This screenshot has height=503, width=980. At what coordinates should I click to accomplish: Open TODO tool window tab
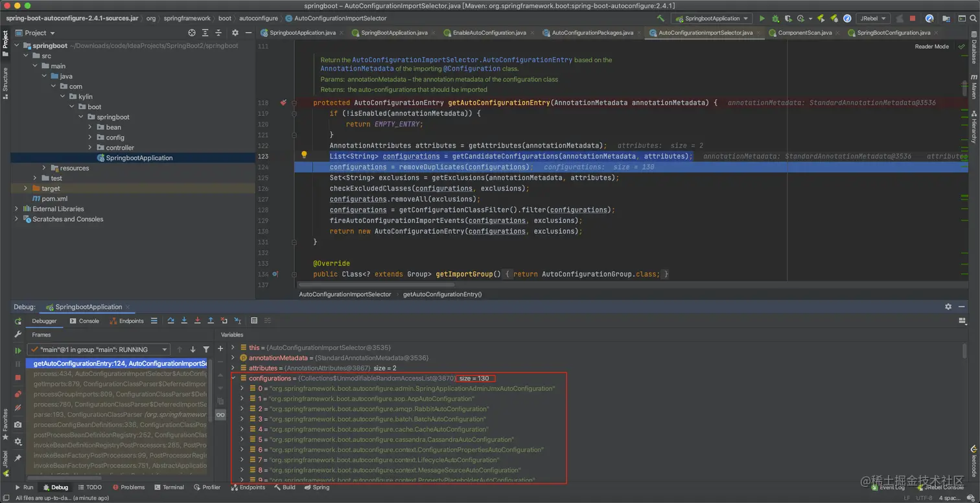point(89,487)
